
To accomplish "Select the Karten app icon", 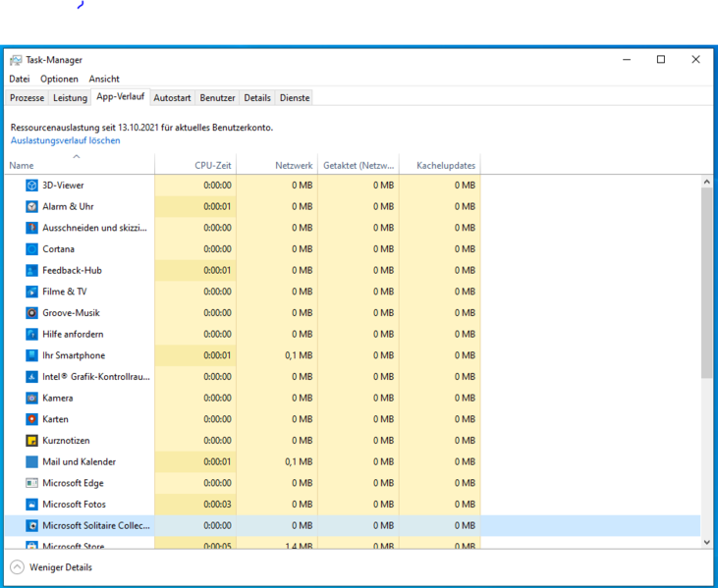I will (32, 419).
